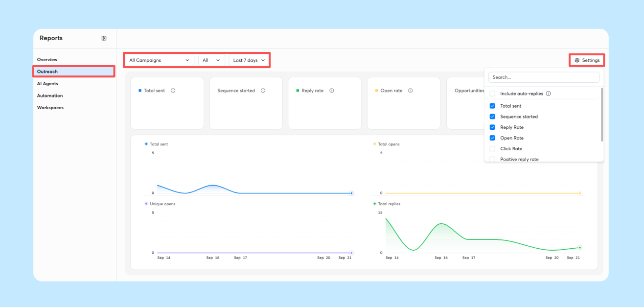Uncheck the Total sent checkbox
The width and height of the screenshot is (644, 307).
(492, 106)
